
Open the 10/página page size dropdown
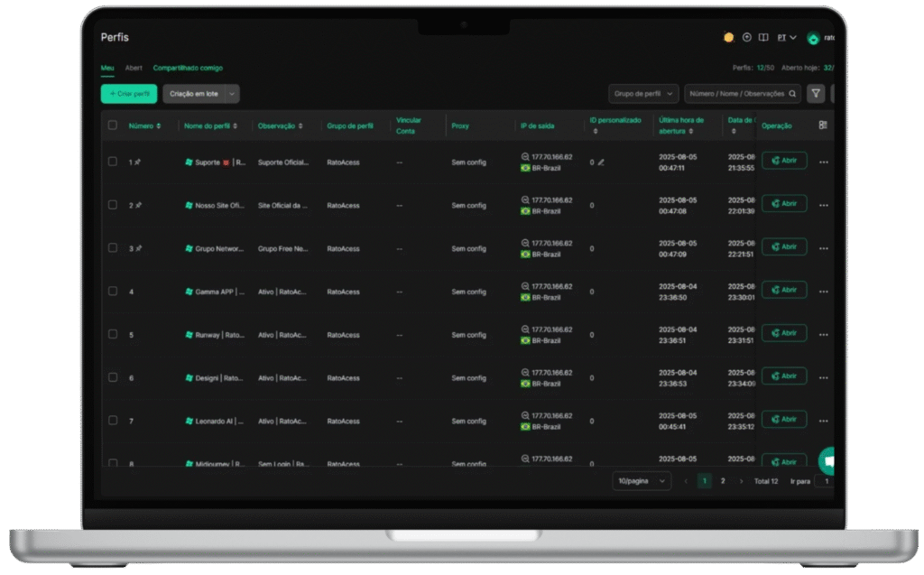[x=642, y=481]
